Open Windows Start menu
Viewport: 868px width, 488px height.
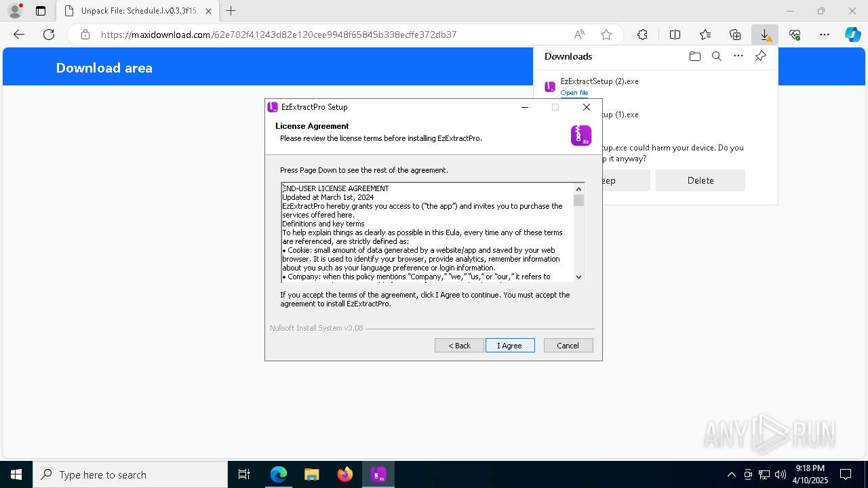[x=16, y=474]
